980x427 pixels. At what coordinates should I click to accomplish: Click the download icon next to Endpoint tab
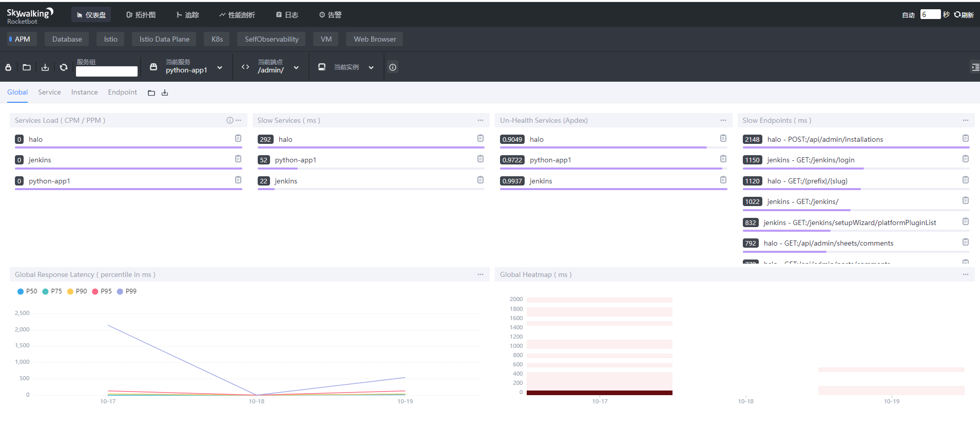click(165, 93)
